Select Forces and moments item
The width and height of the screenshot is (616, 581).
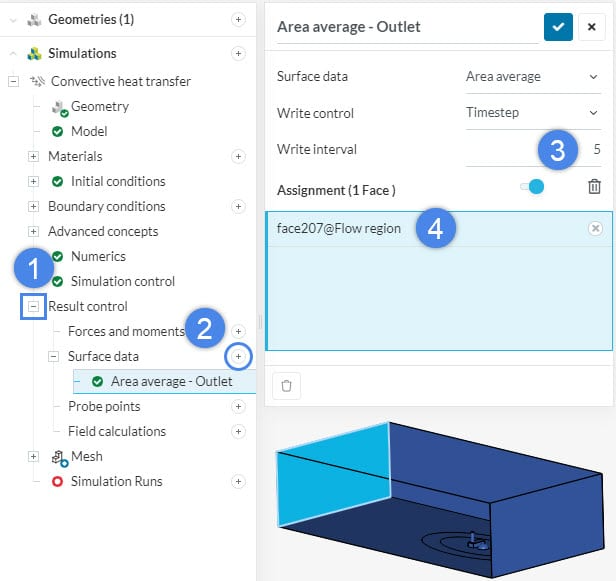coord(126,331)
